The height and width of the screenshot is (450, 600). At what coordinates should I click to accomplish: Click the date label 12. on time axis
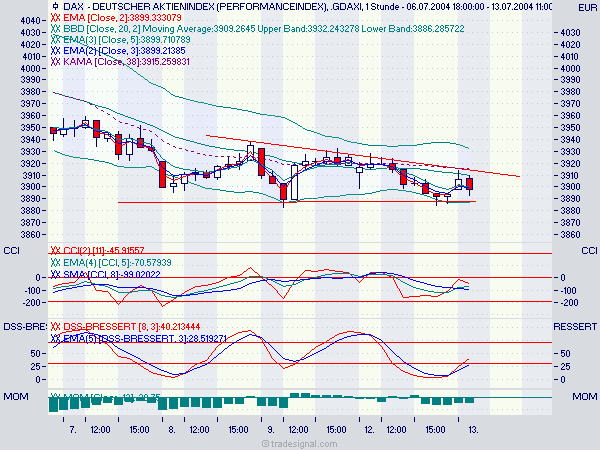[x=369, y=430]
